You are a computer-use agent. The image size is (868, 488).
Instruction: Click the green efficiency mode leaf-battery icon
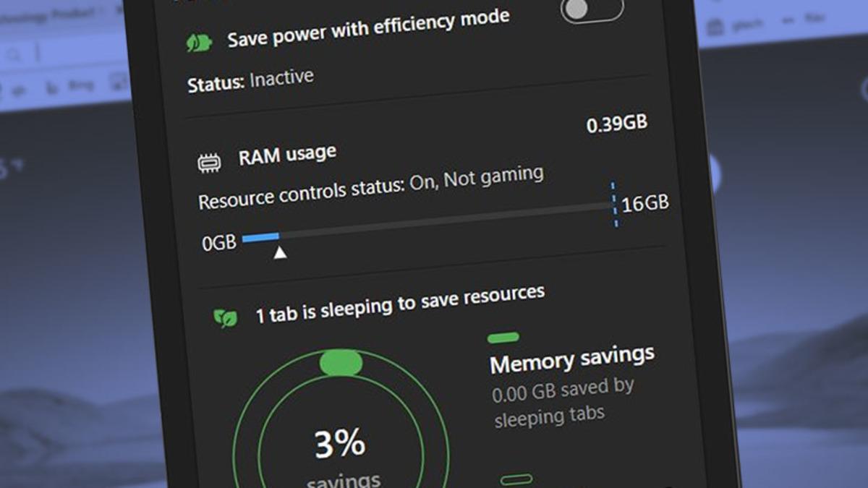pyautogui.click(x=198, y=43)
